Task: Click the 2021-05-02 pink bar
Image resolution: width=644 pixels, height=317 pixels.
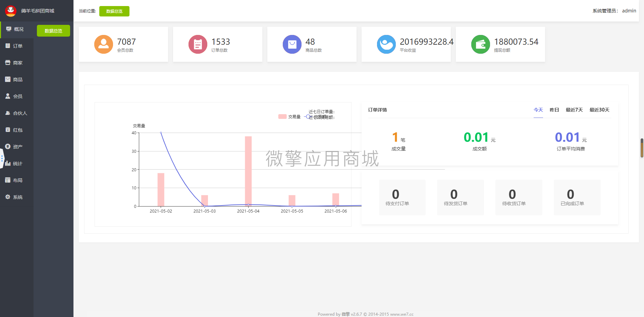Action: pos(161,189)
